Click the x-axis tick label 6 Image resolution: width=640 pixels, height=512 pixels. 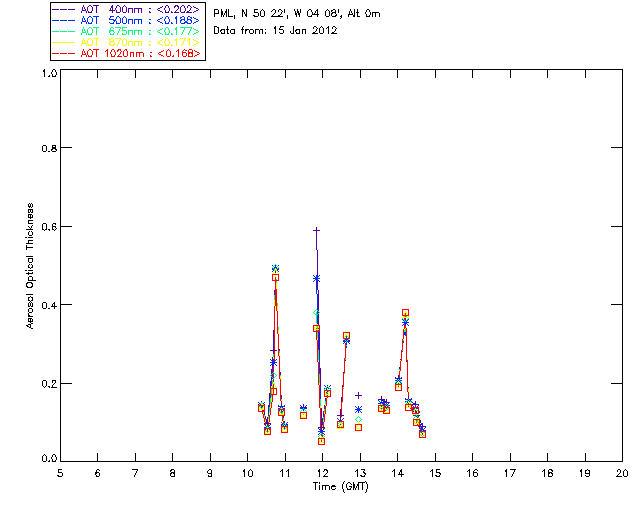(x=98, y=473)
